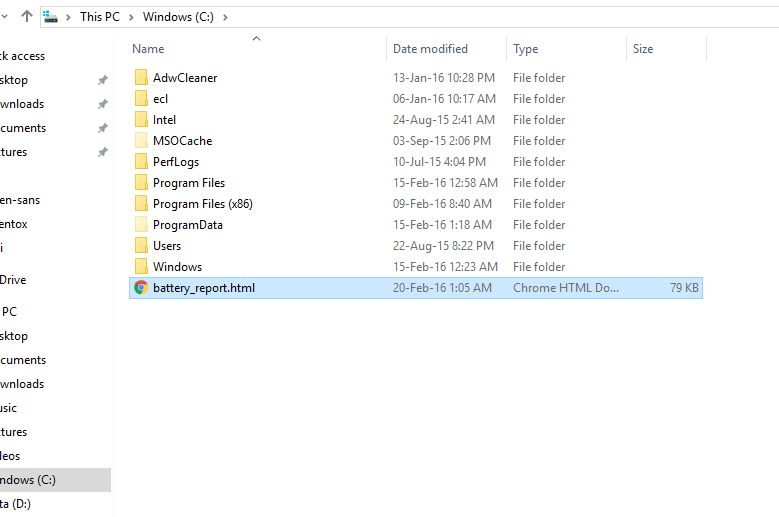Select the AdwCleaner folder icon
This screenshot has width=779, height=517.
pyautogui.click(x=141, y=78)
